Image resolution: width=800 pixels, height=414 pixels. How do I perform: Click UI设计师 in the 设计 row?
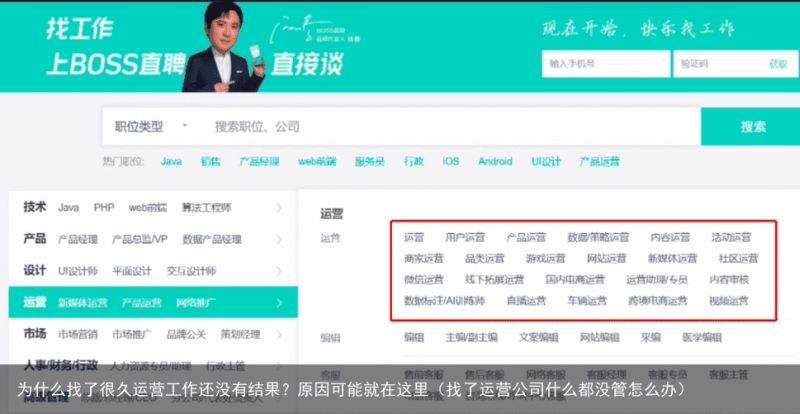coord(78,271)
